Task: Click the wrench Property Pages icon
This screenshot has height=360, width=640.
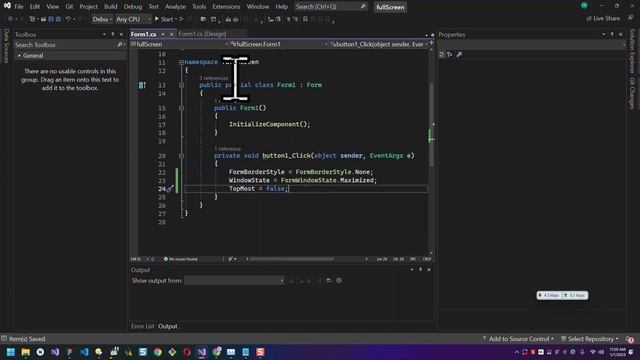Action: 460,54
